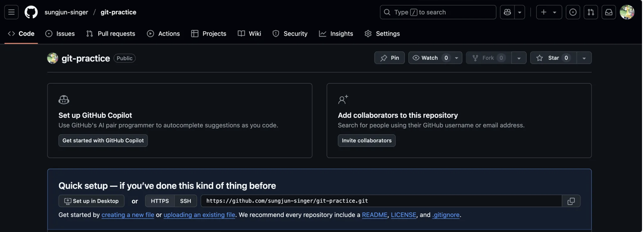Expand the Copilot dropdown arrow in header
This screenshot has height=232, width=644.
[520, 12]
